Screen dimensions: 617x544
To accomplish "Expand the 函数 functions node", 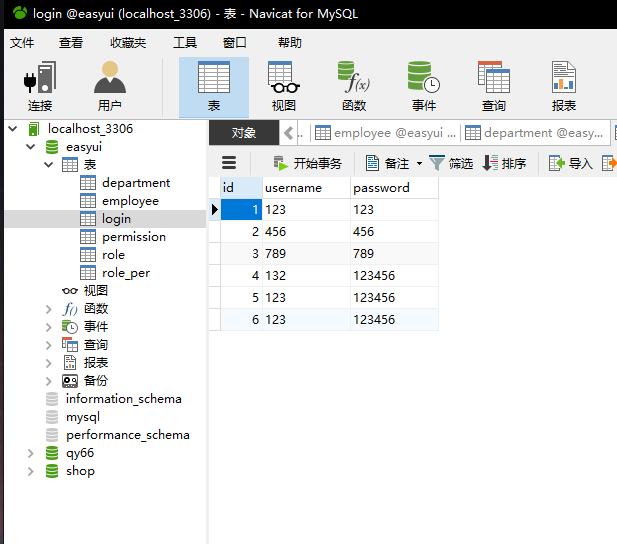I will 48,309.
